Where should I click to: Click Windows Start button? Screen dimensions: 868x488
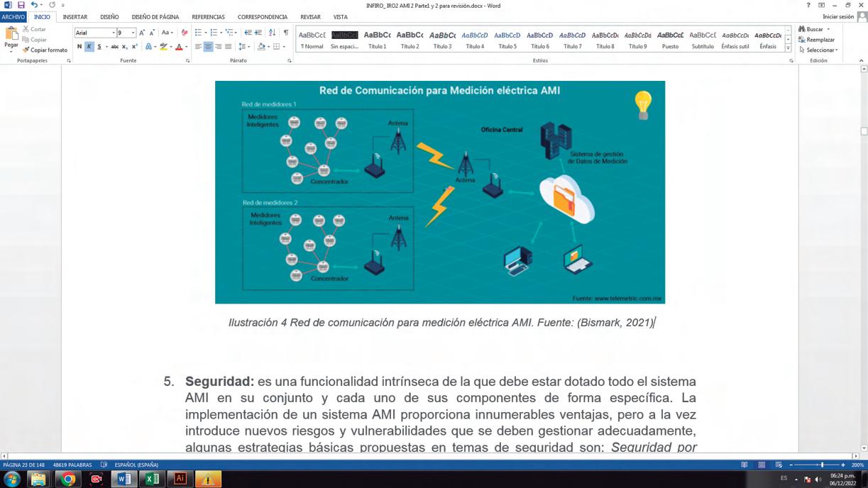coord(12,479)
